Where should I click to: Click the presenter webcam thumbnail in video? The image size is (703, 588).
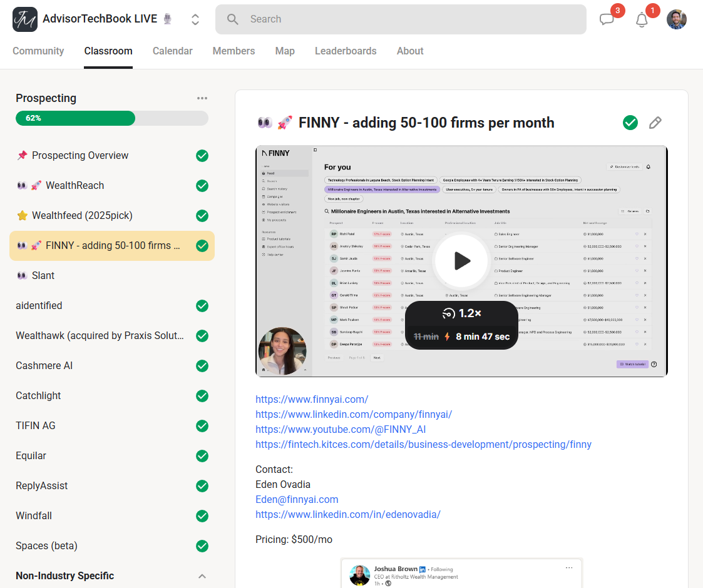click(282, 351)
